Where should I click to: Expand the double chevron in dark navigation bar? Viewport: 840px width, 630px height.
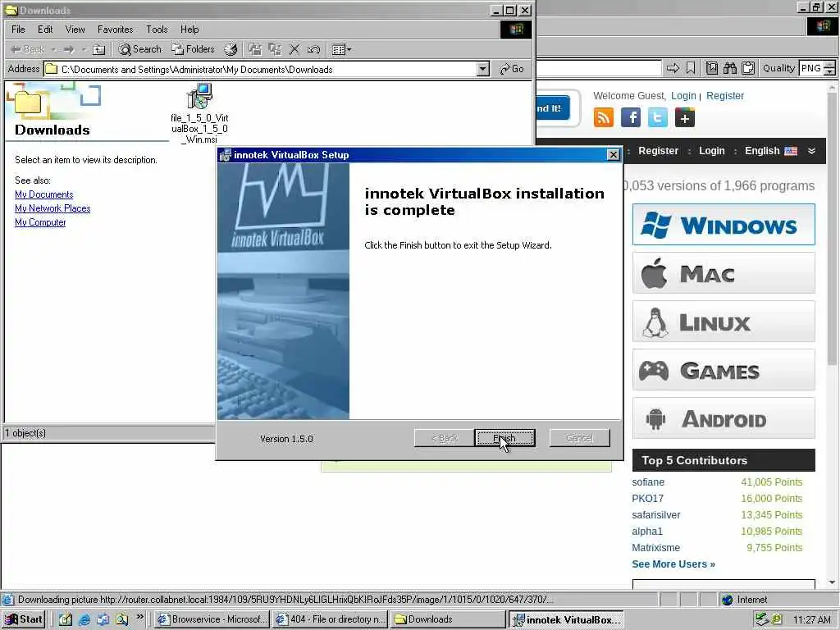(x=811, y=151)
